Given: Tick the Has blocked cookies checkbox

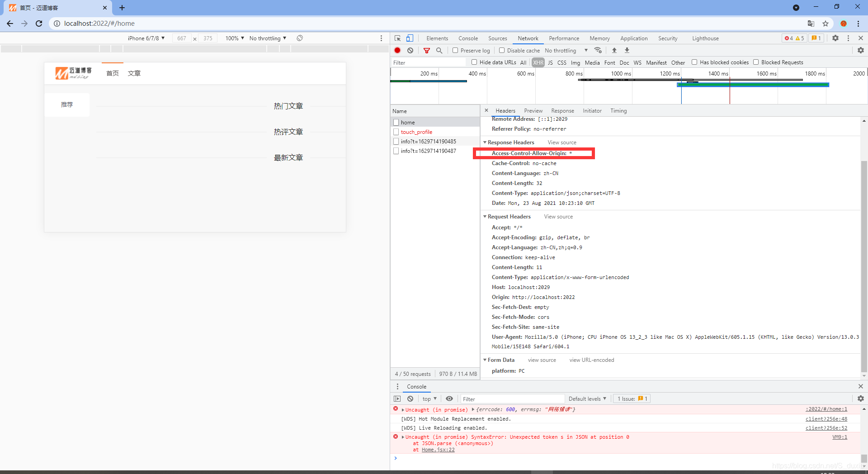Looking at the screenshot, I should point(694,62).
